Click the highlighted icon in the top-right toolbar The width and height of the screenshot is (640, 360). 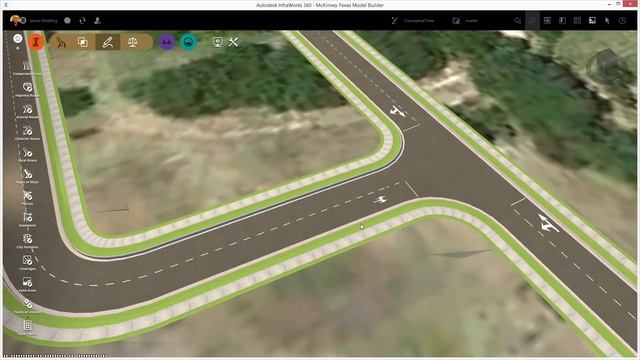pos(532,20)
